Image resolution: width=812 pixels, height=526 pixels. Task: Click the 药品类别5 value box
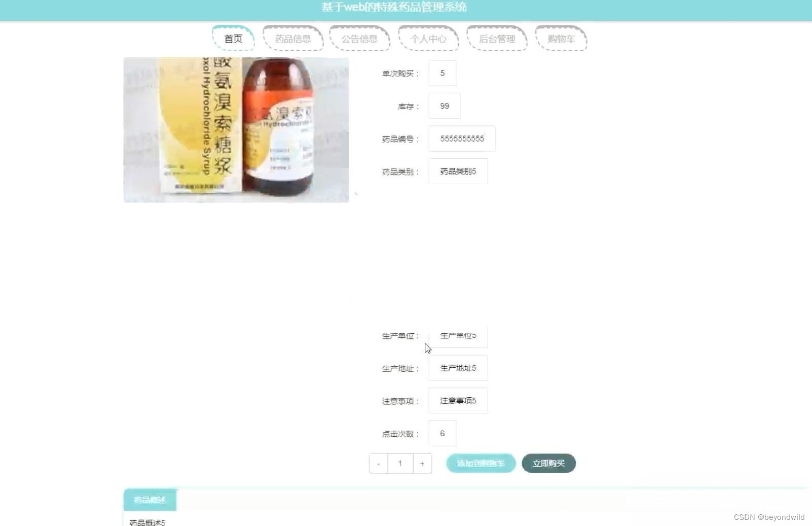pos(458,171)
